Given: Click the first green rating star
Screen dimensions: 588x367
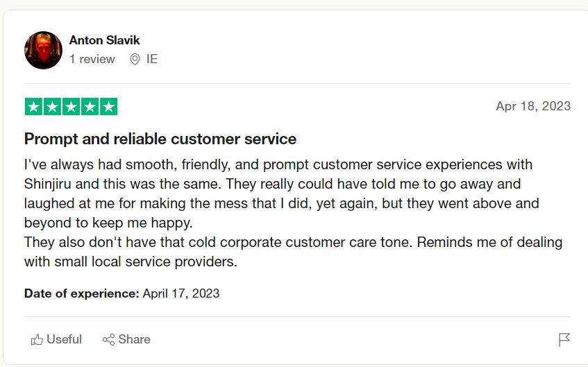Looking at the screenshot, I should [x=33, y=107].
